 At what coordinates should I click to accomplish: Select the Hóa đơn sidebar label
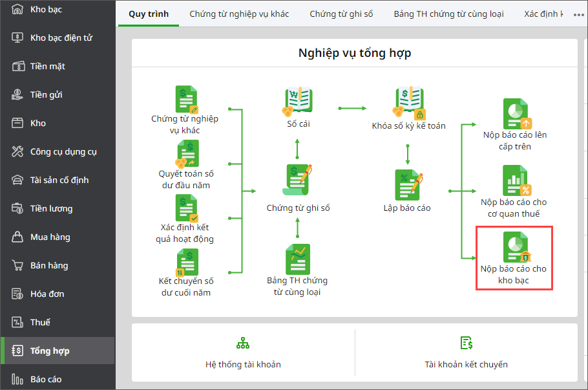pyautogui.click(x=47, y=294)
